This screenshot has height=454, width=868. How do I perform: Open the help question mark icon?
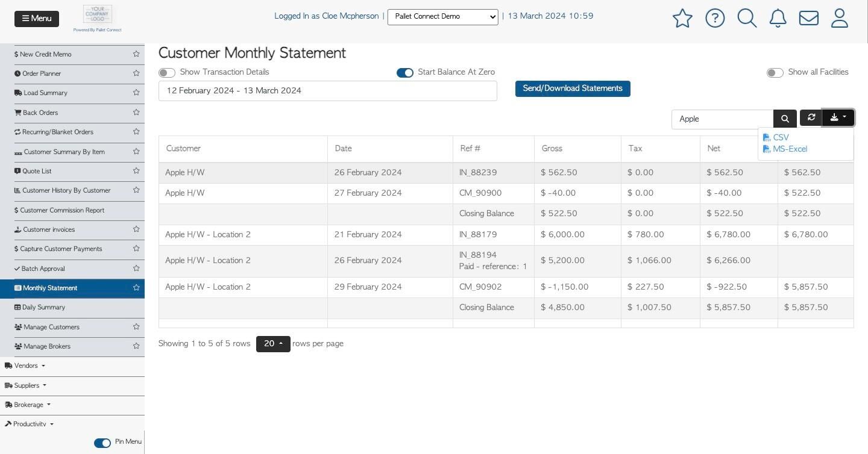(715, 18)
